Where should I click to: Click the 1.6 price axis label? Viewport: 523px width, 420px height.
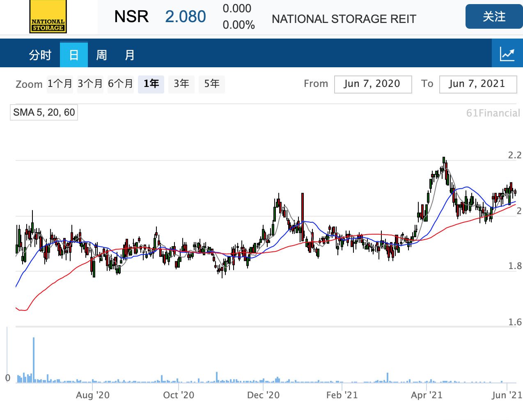click(515, 322)
